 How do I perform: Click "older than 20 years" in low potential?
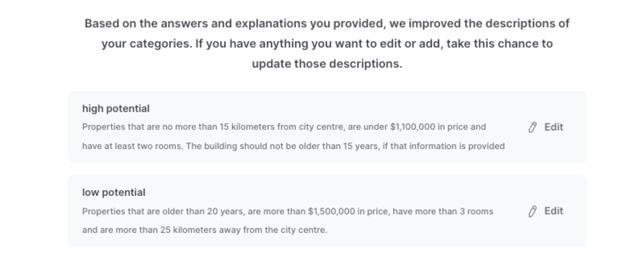[x=203, y=212]
